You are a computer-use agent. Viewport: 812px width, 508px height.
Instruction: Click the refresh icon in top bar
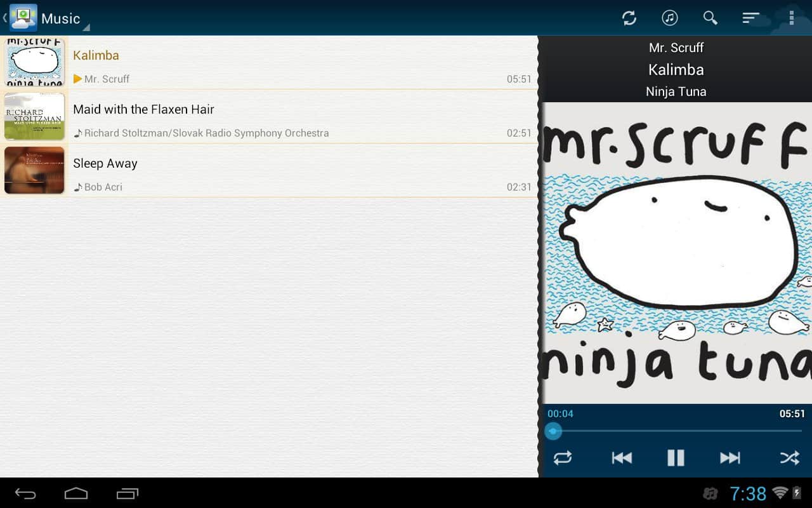pyautogui.click(x=629, y=18)
